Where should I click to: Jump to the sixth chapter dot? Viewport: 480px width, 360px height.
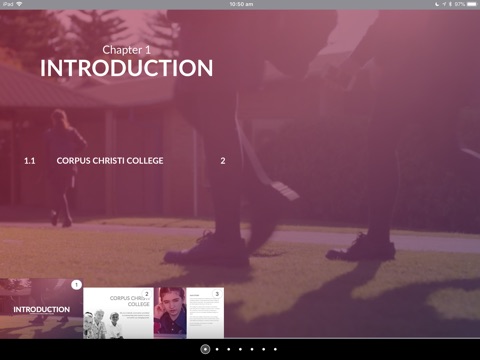point(264,349)
